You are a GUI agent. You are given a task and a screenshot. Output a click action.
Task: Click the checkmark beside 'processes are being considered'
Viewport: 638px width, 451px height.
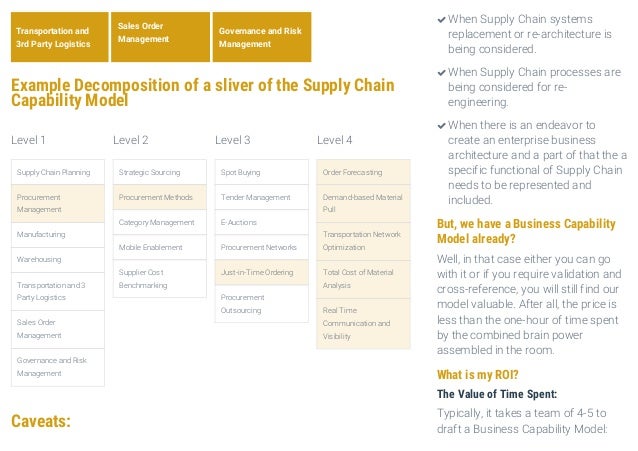[441, 72]
